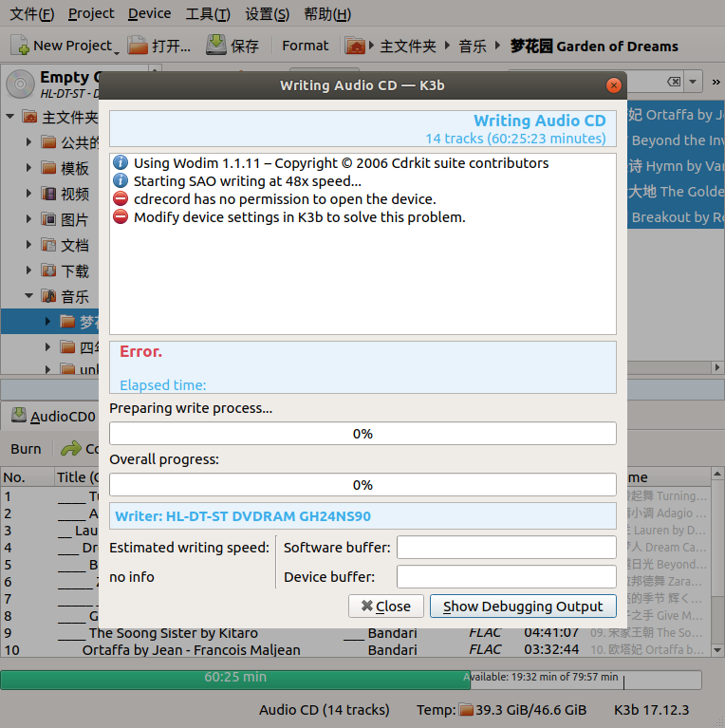Select the 模板 folder icon
Image resolution: width=725 pixels, height=728 pixels.
[48, 167]
